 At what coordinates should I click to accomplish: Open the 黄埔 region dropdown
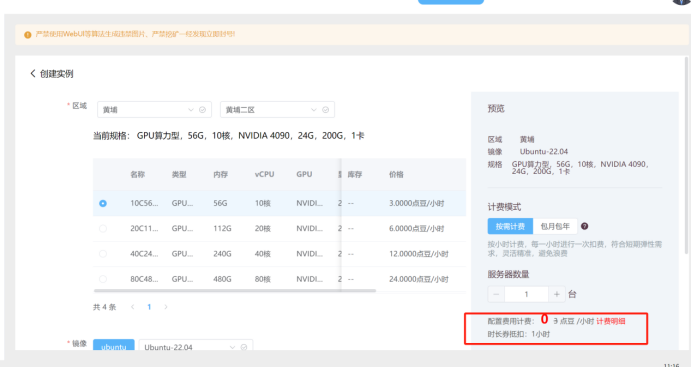point(154,110)
